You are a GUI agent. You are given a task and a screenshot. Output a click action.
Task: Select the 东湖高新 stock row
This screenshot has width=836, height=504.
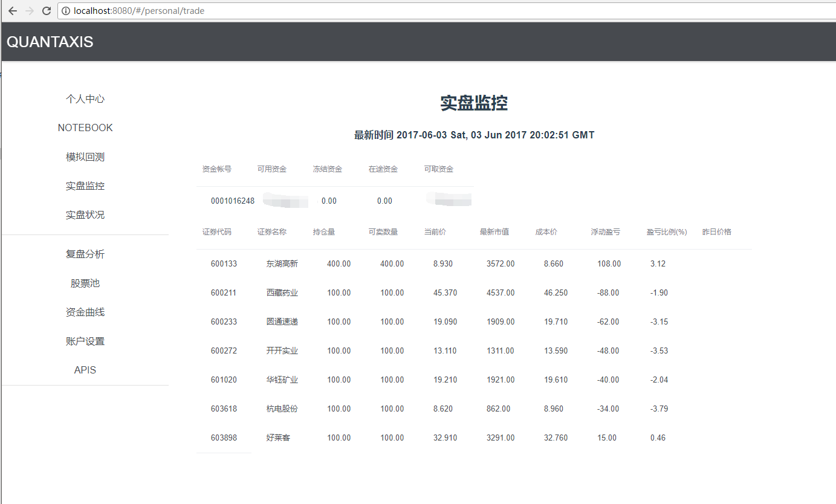[280, 263]
